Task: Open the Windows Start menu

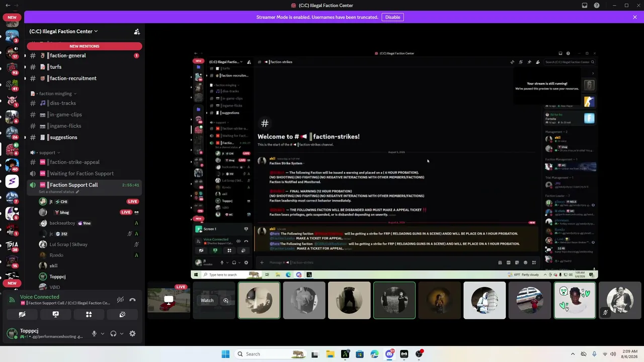Action: click(x=225, y=354)
